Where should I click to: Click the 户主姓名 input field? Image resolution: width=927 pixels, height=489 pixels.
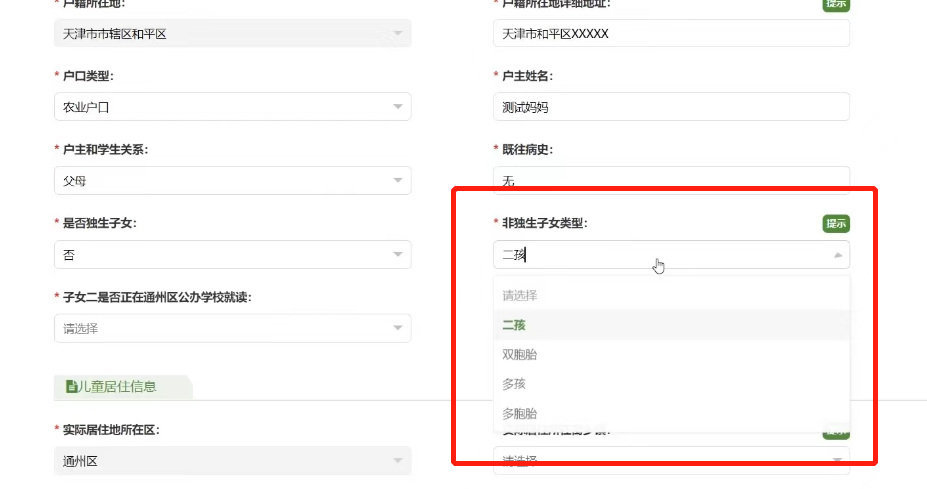click(671, 107)
